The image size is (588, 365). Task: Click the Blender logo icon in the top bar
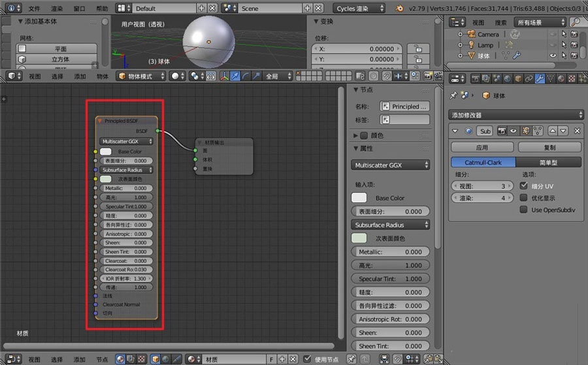pyautogui.click(x=400, y=8)
